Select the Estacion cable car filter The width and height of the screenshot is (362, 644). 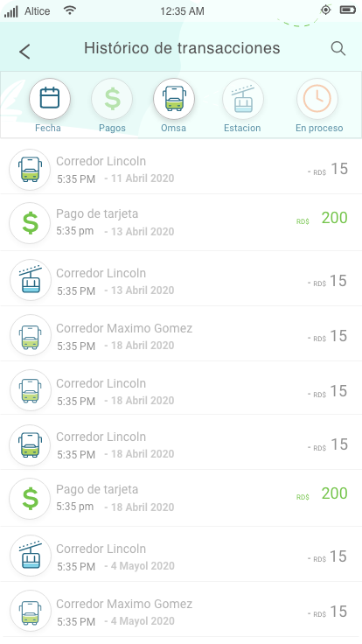point(243,99)
